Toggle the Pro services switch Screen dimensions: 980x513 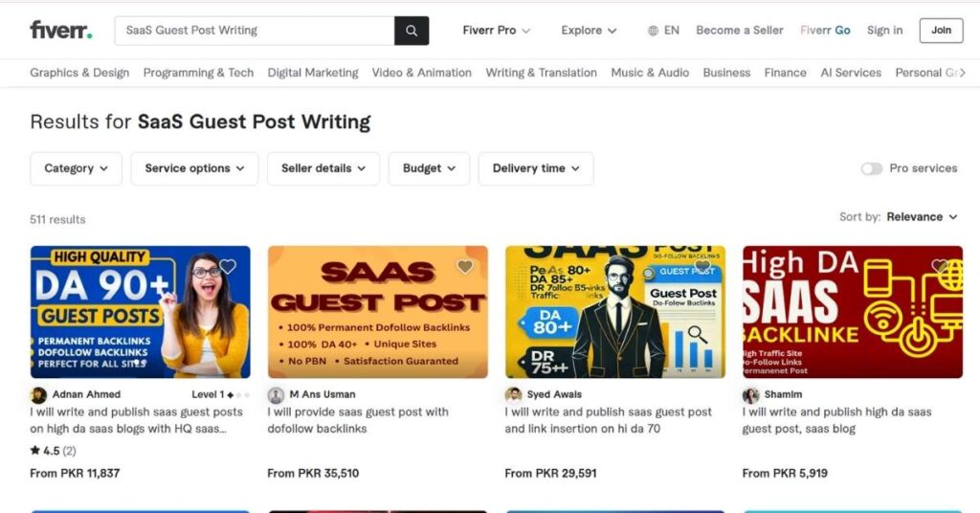click(x=871, y=168)
